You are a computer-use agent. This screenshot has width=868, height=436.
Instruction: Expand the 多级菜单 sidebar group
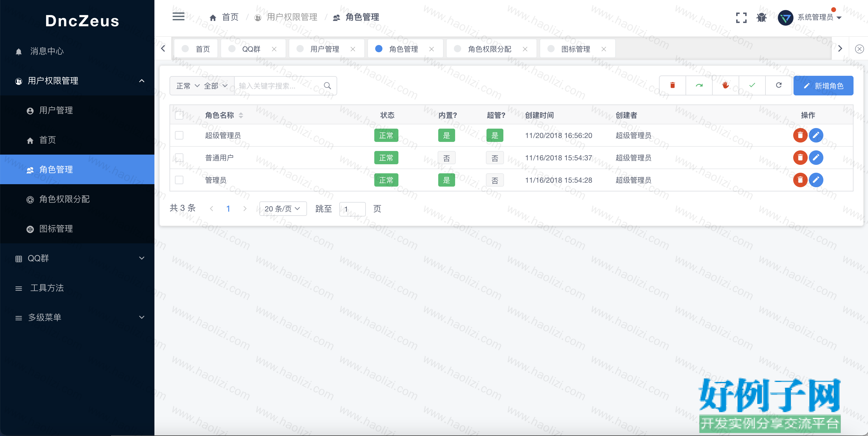(x=77, y=317)
